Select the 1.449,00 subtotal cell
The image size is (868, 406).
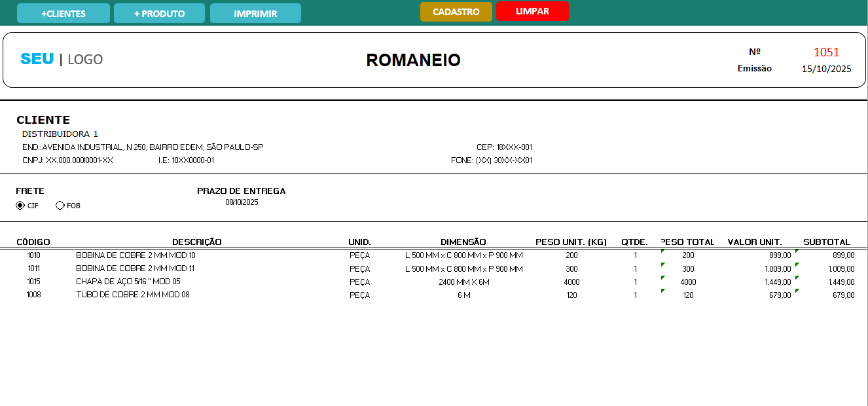[841, 282]
